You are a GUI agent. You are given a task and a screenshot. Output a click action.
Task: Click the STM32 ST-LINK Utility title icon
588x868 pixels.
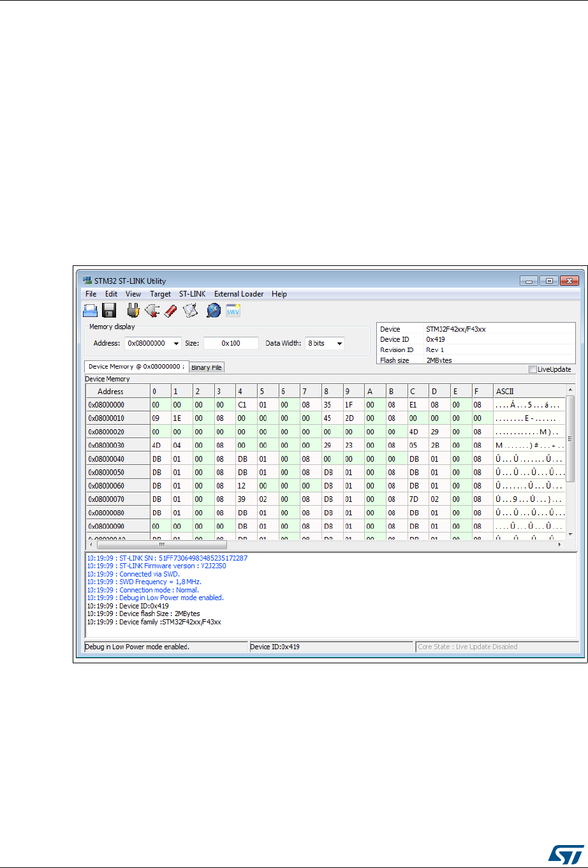(x=87, y=281)
